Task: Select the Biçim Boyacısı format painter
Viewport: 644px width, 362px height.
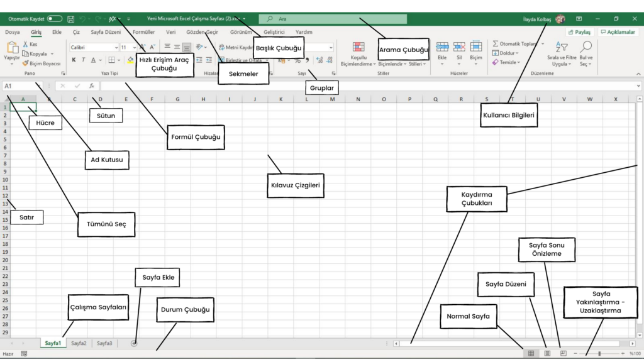Action: pyautogui.click(x=41, y=63)
